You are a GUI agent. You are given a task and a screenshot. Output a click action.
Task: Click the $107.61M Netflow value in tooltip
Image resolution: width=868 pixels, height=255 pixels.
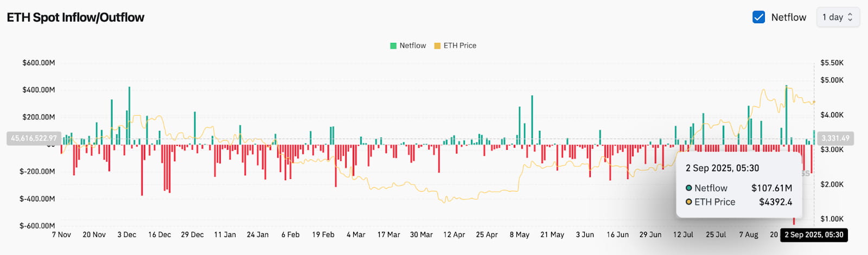click(771, 188)
